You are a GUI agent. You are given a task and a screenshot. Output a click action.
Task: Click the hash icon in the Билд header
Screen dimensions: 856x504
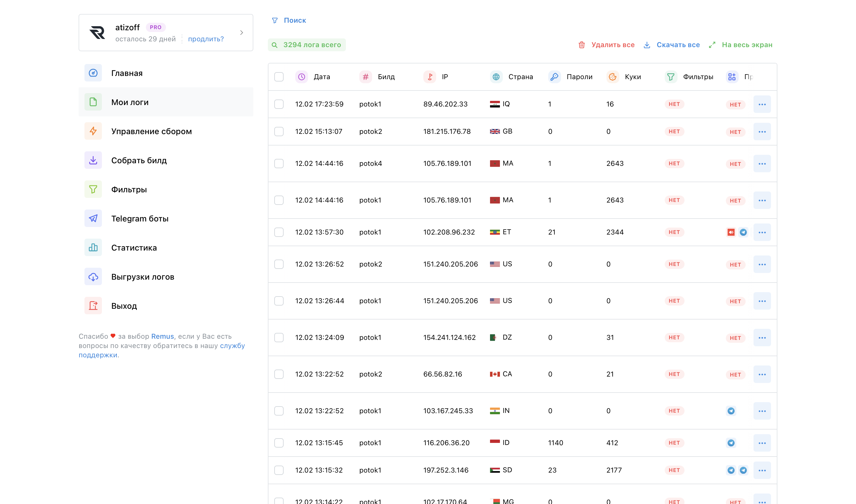pyautogui.click(x=366, y=77)
